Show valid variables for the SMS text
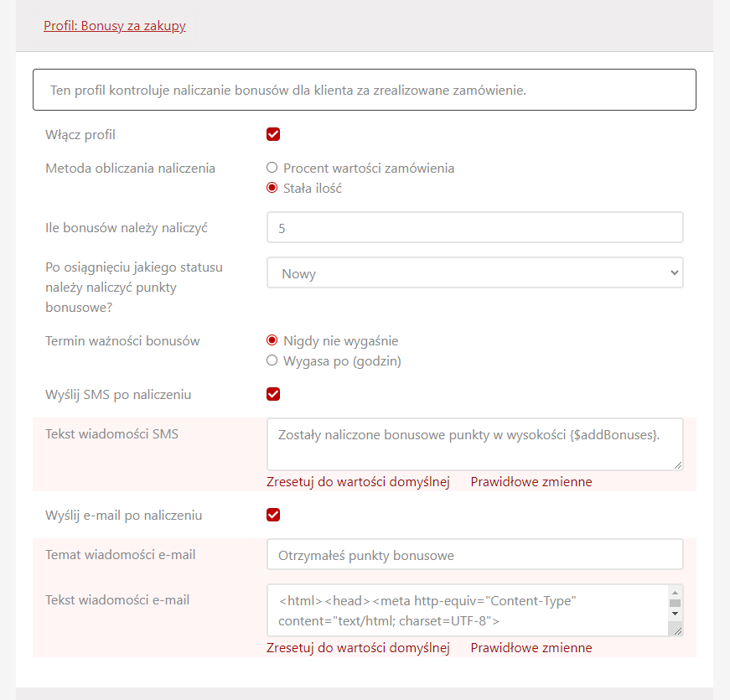Viewport: 730px width, 700px height. click(531, 482)
